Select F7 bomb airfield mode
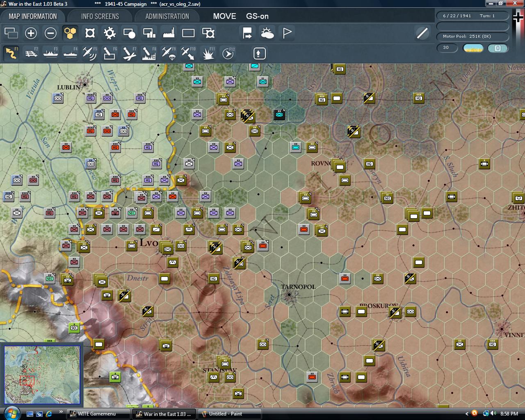The height and width of the screenshot is (420, 525). 129,53
